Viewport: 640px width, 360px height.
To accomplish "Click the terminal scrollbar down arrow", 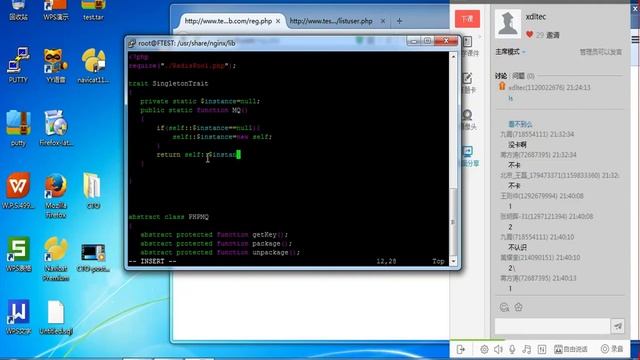I will pyautogui.click(x=453, y=261).
